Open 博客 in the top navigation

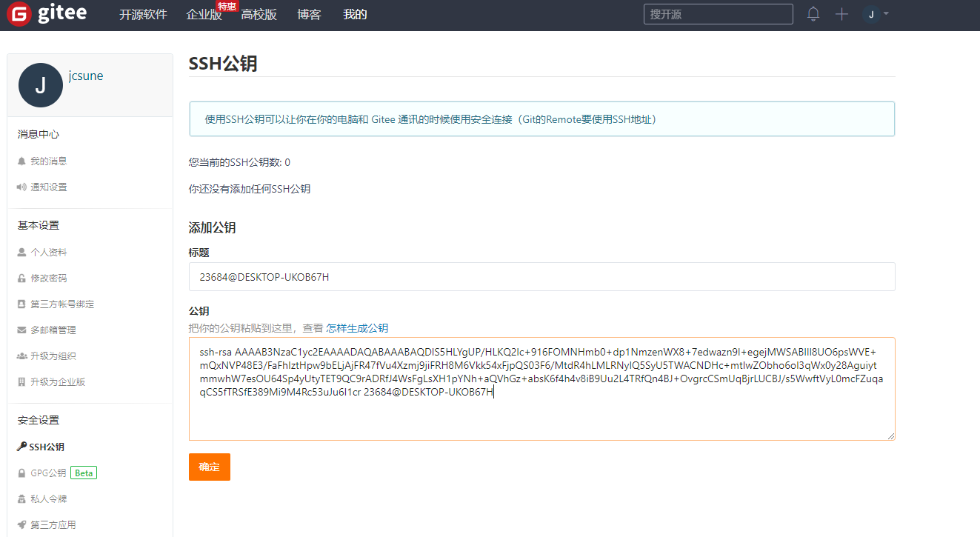pyautogui.click(x=309, y=15)
